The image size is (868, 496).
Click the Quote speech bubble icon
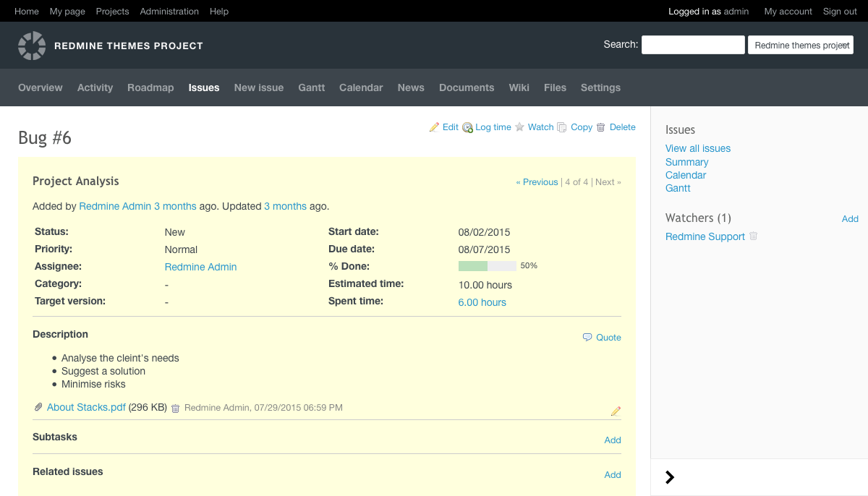(x=587, y=338)
